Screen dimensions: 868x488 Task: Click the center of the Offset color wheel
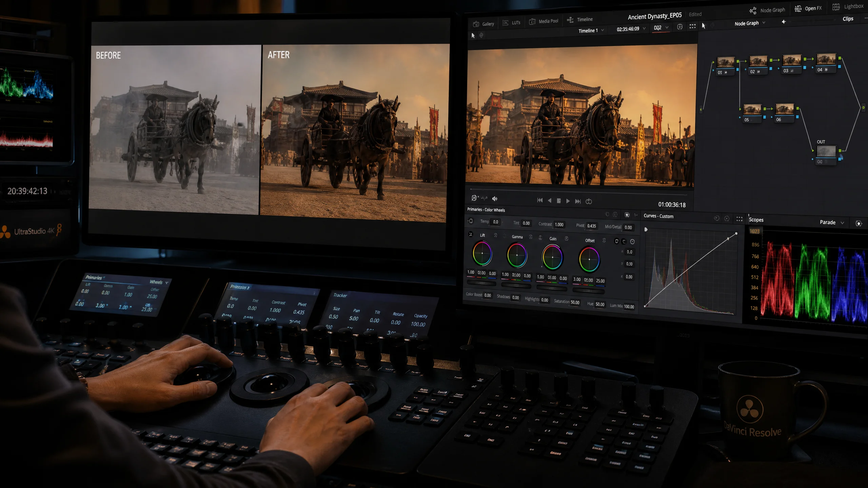(x=589, y=259)
